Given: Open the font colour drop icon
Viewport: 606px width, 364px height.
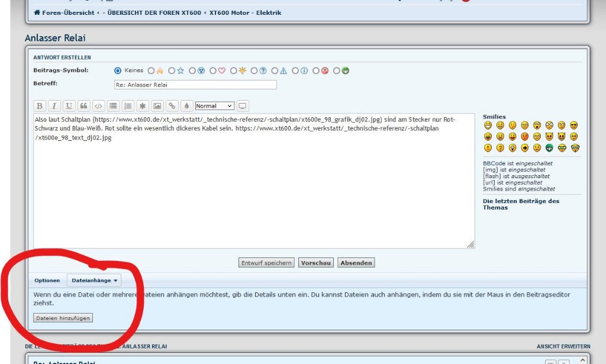Looking at the screenshot, I should (x=186, y=106).
